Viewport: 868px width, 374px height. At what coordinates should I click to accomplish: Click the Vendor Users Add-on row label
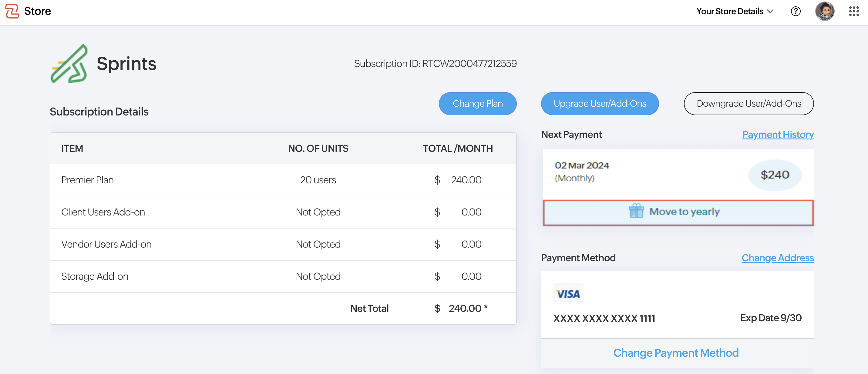tap(106, 244)
